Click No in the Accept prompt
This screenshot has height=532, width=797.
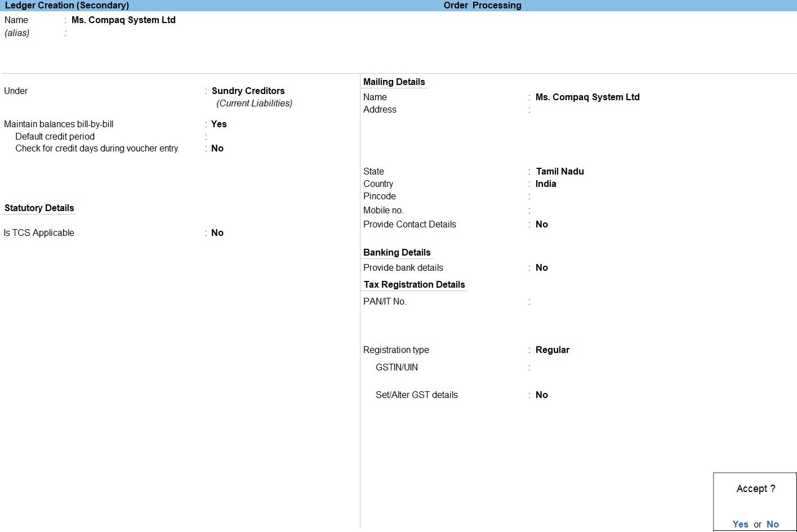772,524
